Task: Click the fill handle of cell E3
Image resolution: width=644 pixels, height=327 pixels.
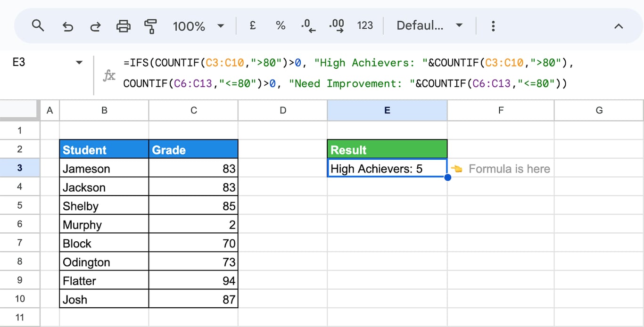Action: pos(447,177)
